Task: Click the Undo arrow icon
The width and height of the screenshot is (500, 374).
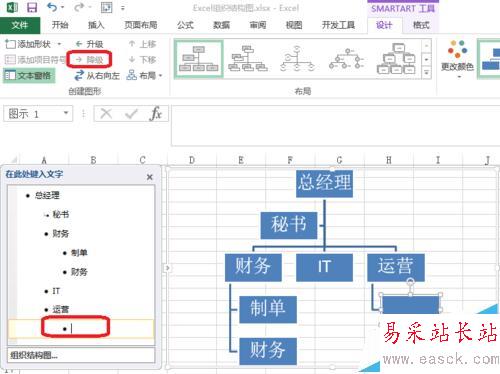Action: 52,7
